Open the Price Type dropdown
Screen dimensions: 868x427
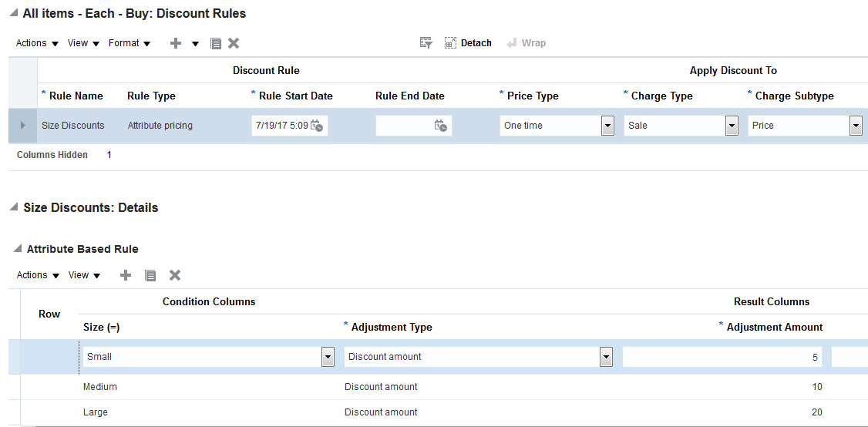(607, 126)
